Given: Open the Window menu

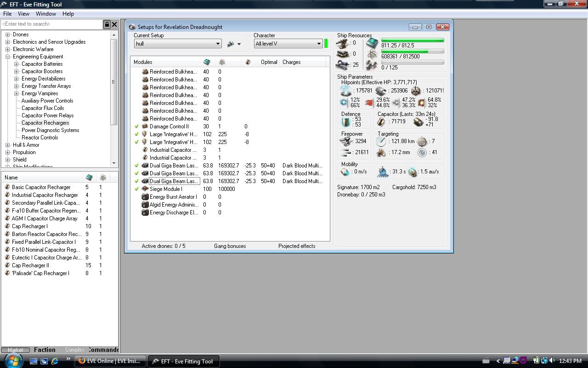Looking at the screenshot, I should pyautogui.click(x=46, y=14).
